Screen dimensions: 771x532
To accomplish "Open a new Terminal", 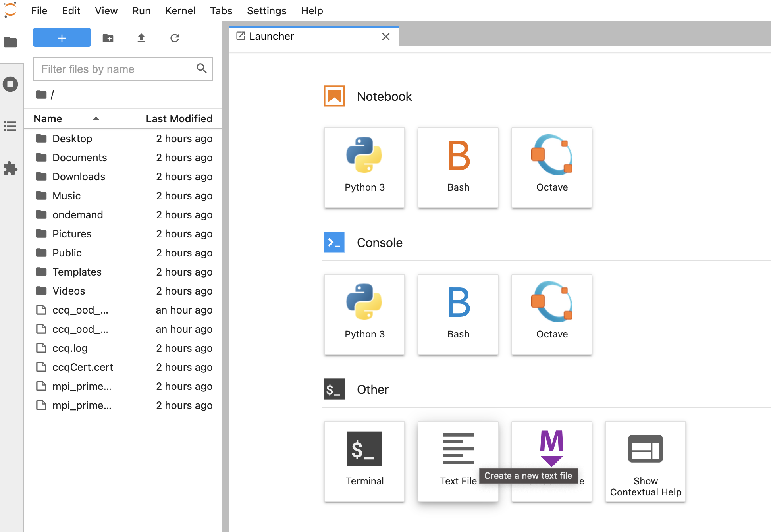I will 364,461.
